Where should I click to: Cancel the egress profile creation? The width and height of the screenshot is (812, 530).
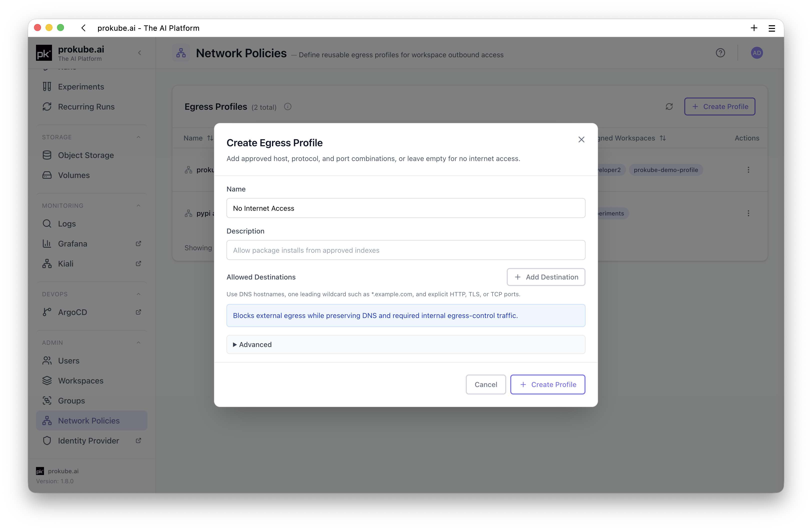pos(485,384)
